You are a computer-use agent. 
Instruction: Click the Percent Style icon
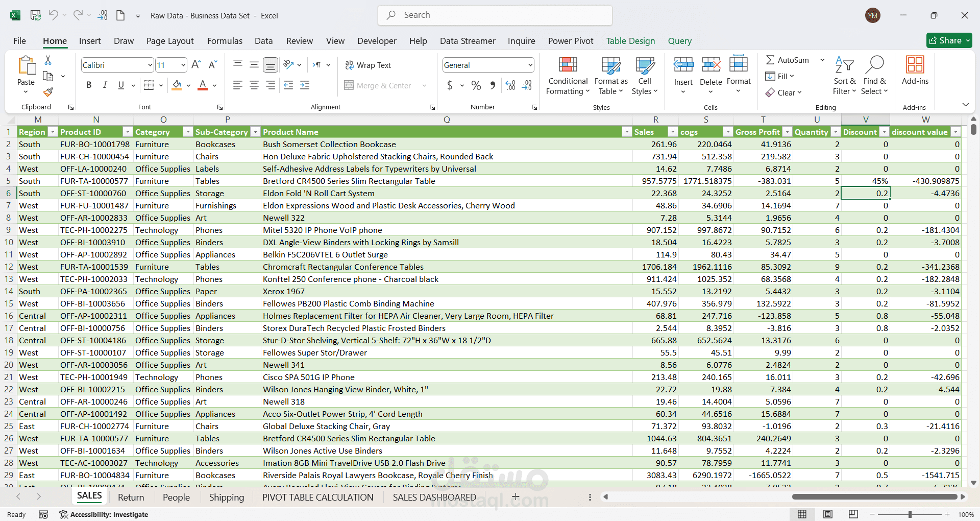[476, 86]
